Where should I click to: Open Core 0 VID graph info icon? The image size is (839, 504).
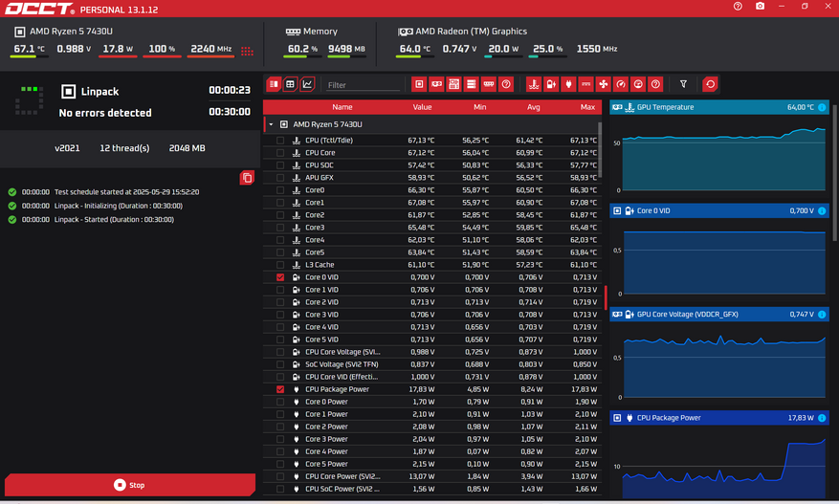click(x=822, y=210)
